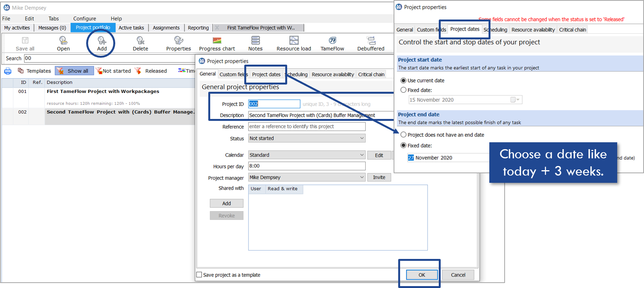The height and width of the screenshot is (288, 644).
Task: Open Critical chain tab in center dialog
Action: coord(371,74)
